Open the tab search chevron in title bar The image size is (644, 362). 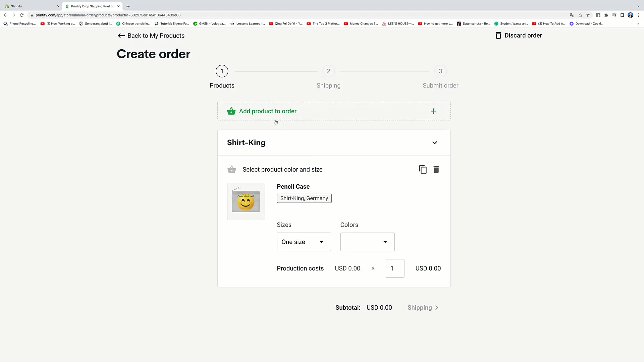coord(638,6)
